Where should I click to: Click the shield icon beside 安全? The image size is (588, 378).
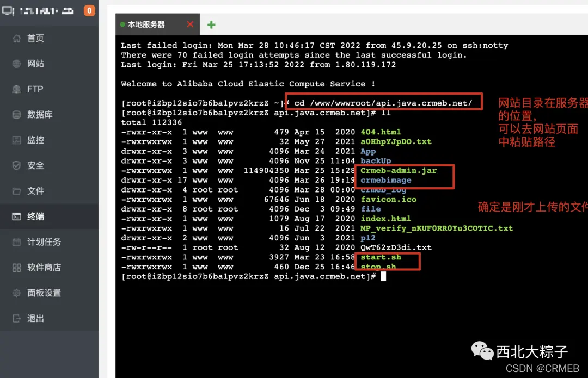tap(16, 165)
